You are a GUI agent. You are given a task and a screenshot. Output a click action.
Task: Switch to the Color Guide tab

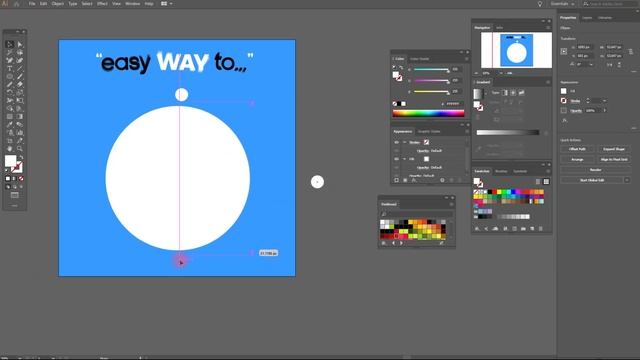[x=419, y=59]
